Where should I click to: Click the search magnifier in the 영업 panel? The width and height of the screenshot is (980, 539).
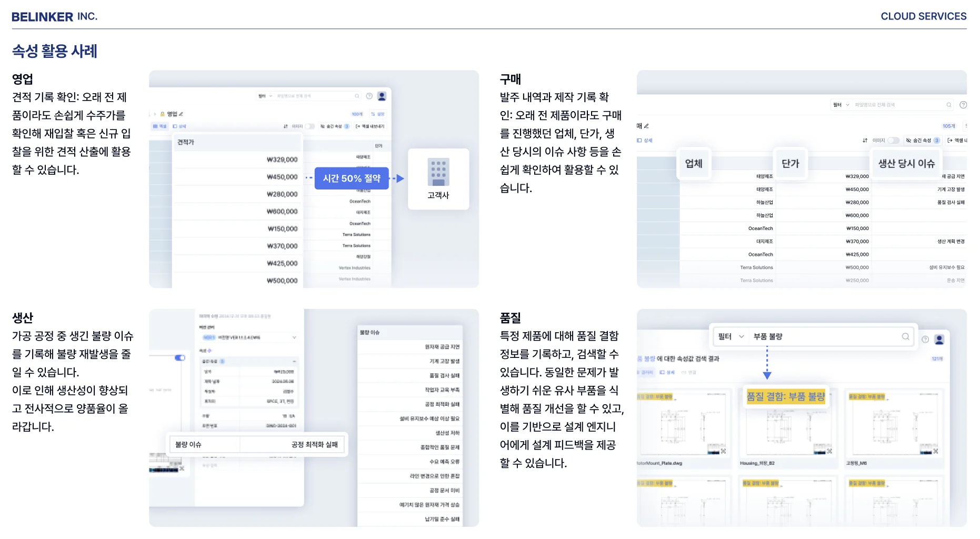click(357, 96)
